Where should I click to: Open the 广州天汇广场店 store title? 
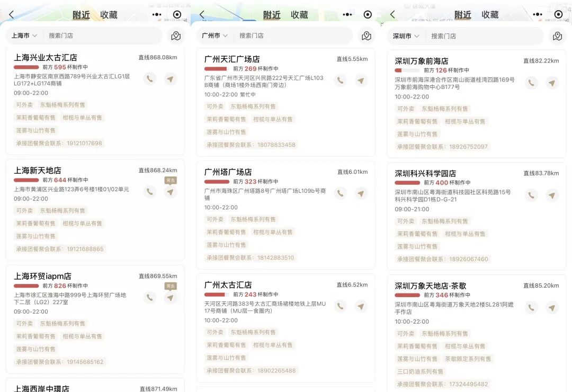point(232,59)
